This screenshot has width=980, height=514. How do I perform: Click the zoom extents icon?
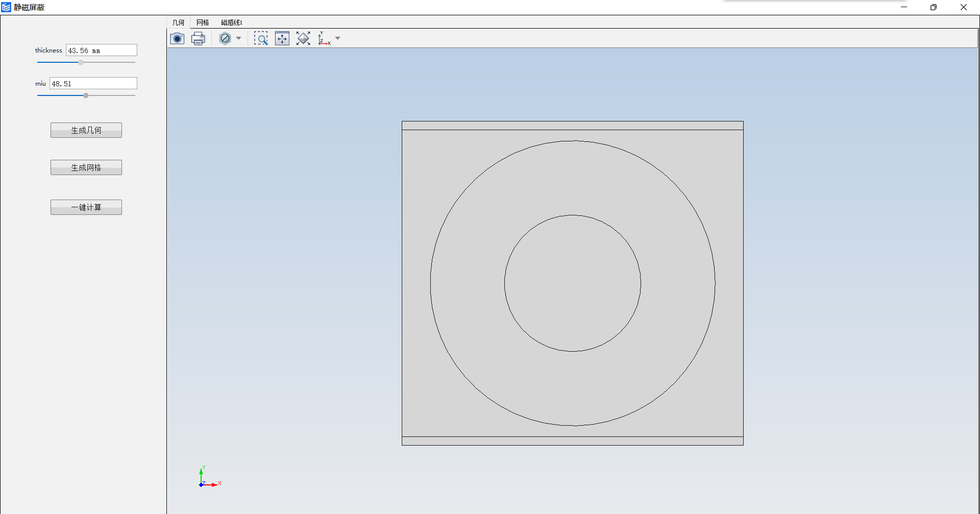coord(282,38)
